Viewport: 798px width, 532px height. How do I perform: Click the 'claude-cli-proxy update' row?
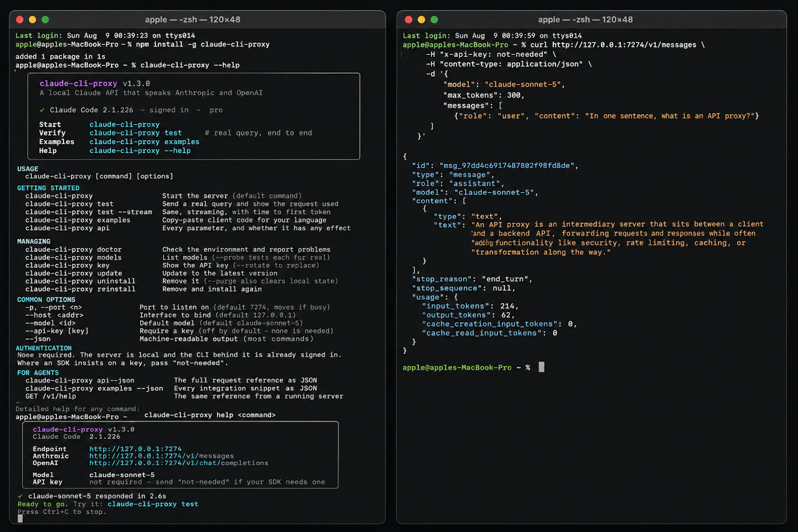click(152, 273)
